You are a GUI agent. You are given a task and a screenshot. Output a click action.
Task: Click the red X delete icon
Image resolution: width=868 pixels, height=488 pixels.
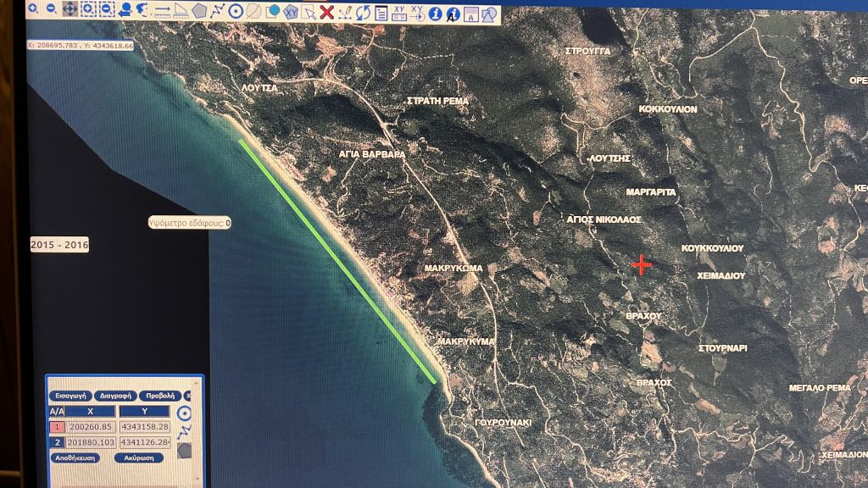point(326,12)
